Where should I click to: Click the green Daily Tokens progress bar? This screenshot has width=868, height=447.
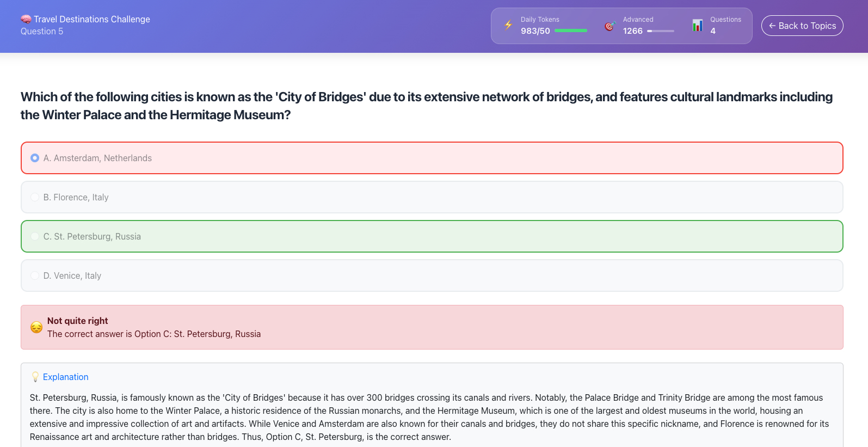coord(571,31)
